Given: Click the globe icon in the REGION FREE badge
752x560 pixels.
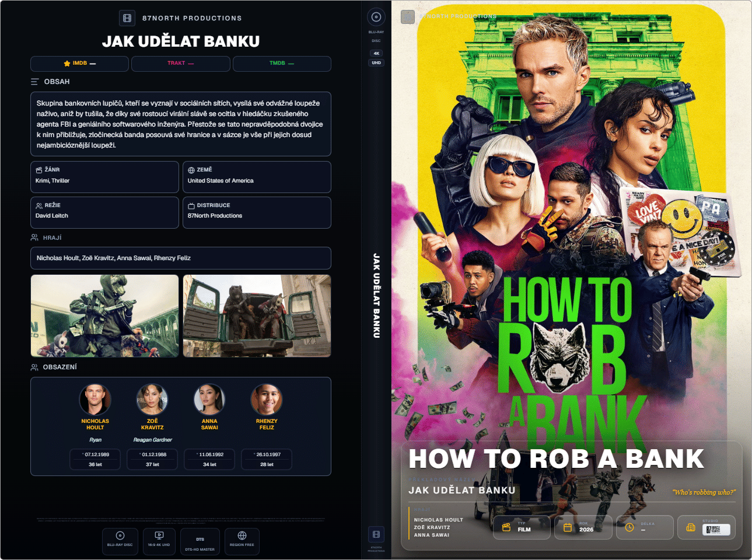Looking at the screenshot, I should click(242, 535).
